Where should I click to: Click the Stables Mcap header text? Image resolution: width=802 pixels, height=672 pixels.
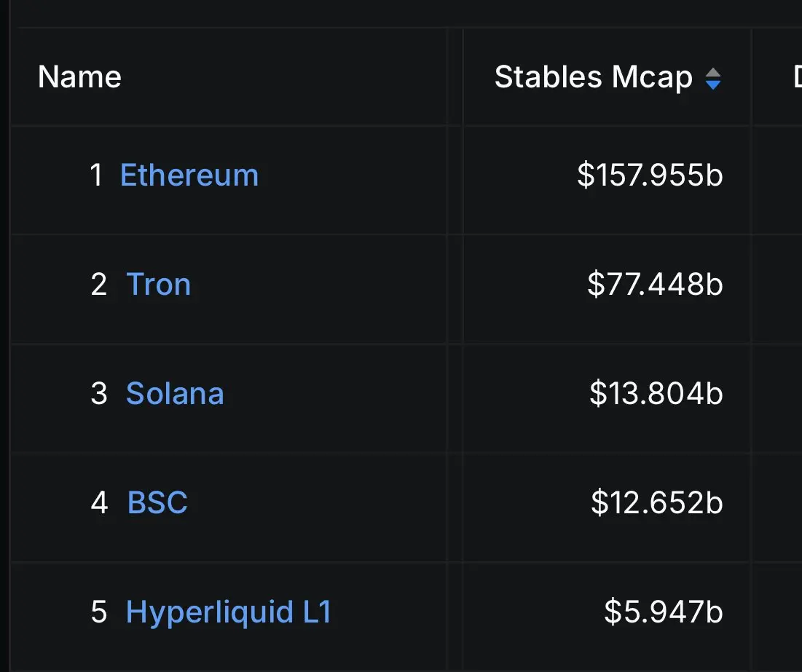[594, 77]
